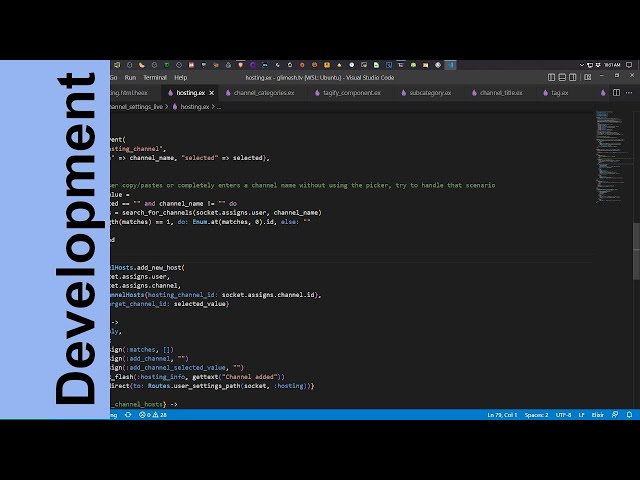This screenshot has width=640, height=480.
Task: Expand the breadcrumb ellipsis symbol
Action: pyautogui.click(x=219, y=107)
